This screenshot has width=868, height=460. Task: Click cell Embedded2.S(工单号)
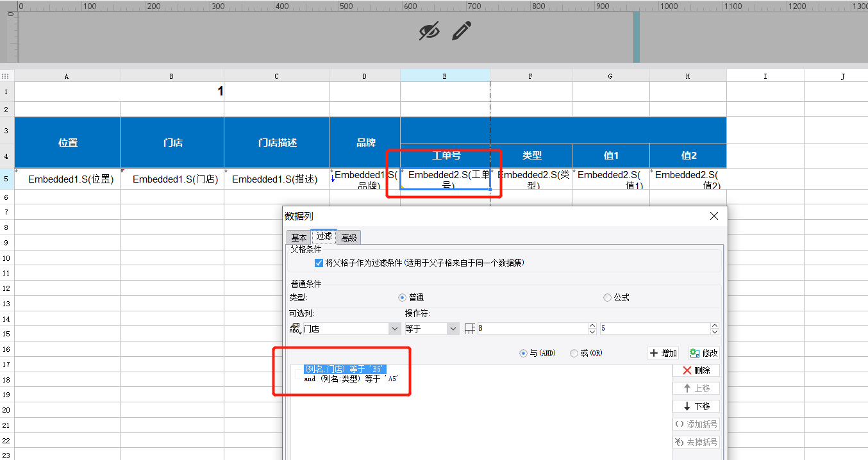click(x=445, y=179)
